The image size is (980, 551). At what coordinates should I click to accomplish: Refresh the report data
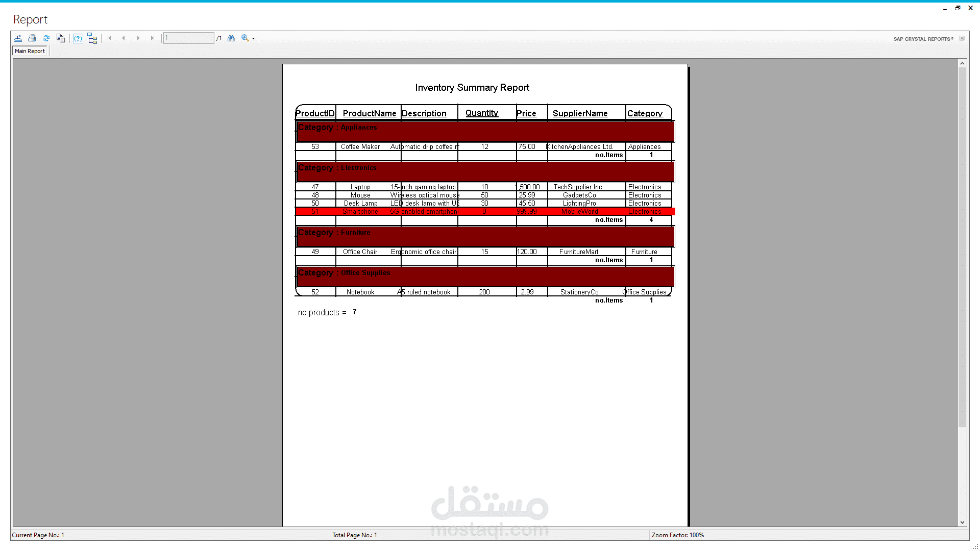coord(46,38)
